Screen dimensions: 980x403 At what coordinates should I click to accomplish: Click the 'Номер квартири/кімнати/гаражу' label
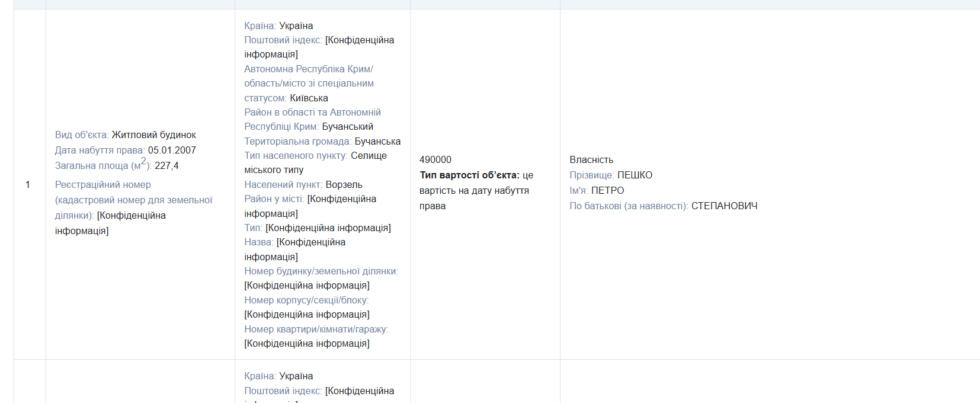click(316, 330)
